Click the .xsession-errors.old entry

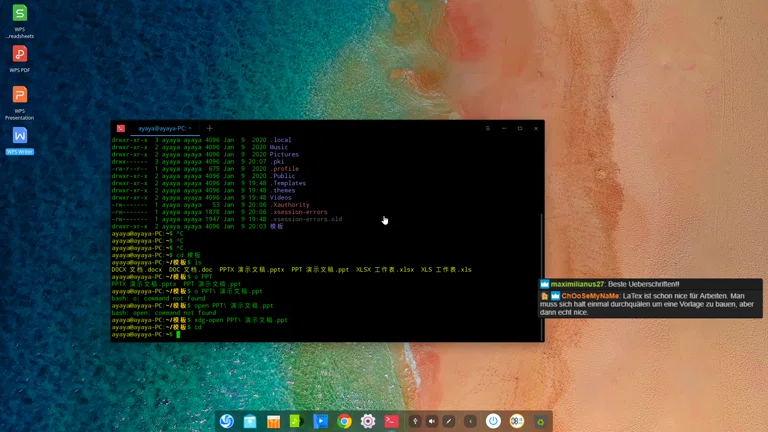(x=306, y=219)
